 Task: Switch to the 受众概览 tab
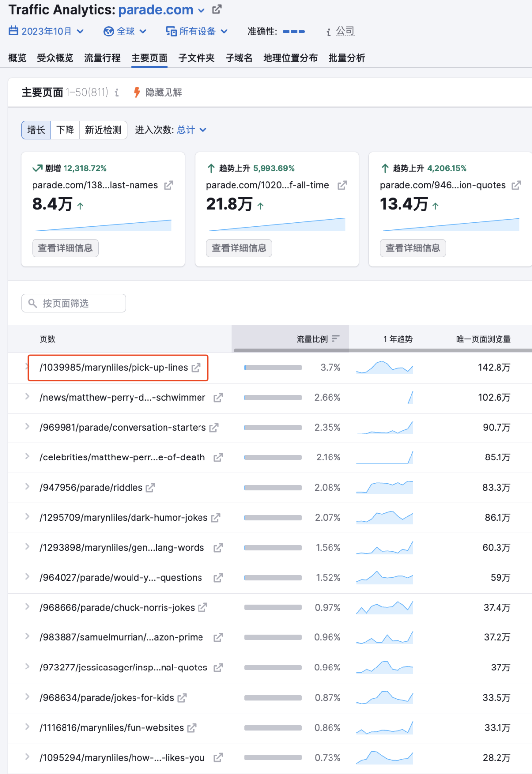pyautogui.click(x=55, y=58)
